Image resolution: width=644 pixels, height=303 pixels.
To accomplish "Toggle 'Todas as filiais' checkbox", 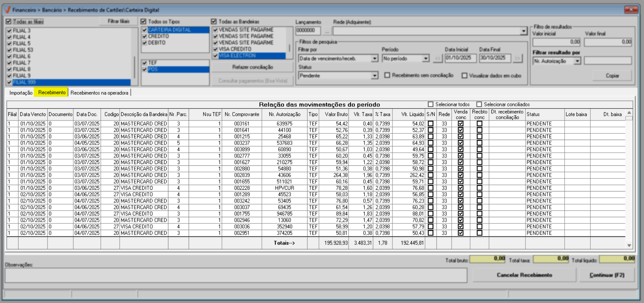I will (9, 22).
